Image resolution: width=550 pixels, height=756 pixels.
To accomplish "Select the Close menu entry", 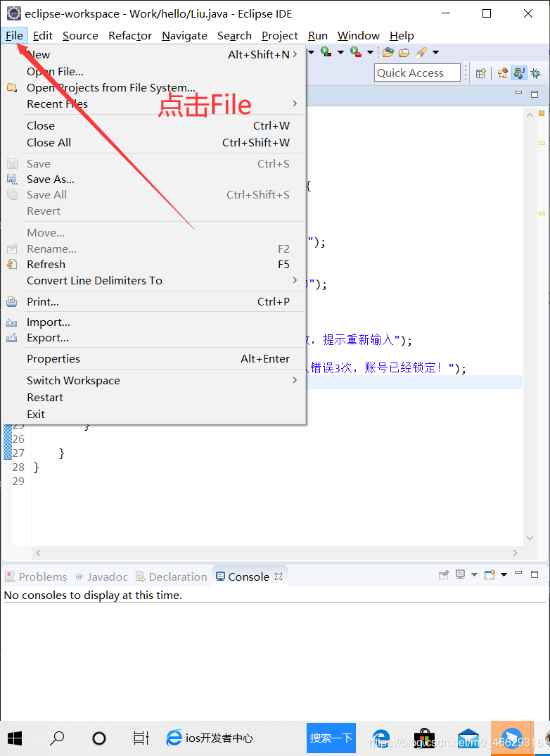I will click(153, 125).
